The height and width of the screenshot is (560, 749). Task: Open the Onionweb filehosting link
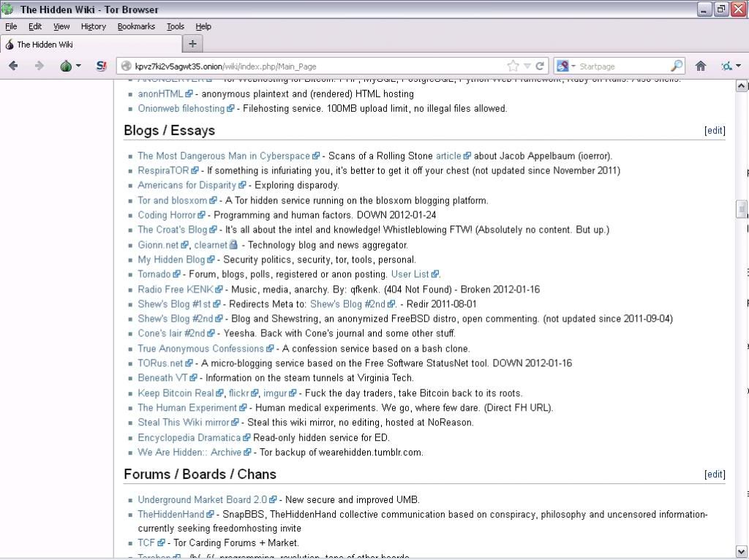point(181,108)
